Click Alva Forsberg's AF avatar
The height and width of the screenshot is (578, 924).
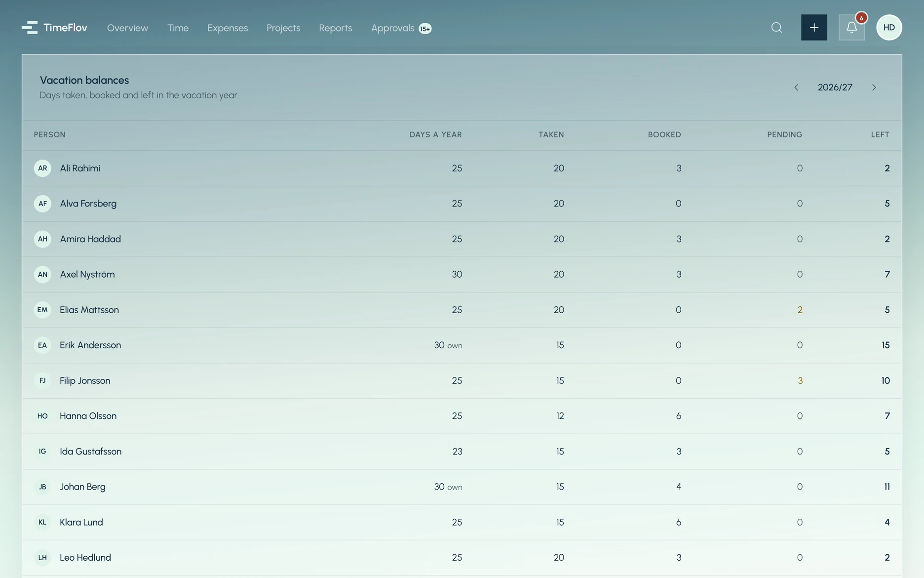[x=42, y=204]
